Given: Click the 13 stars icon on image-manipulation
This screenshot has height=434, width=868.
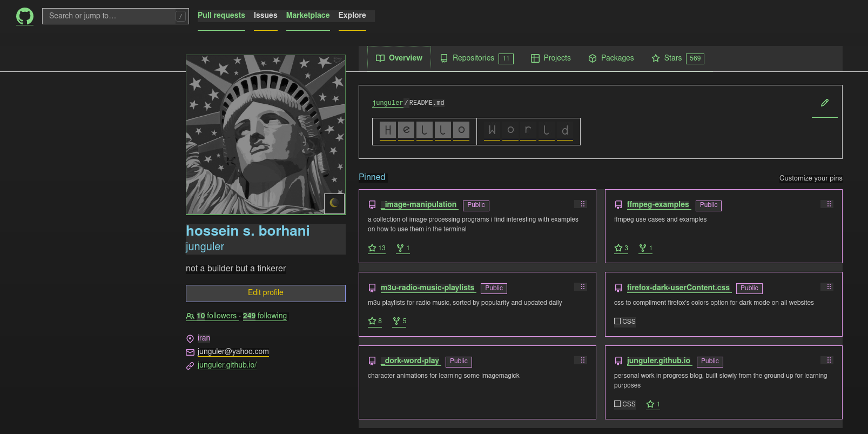Looking at the screenshot, I should click(x=372, y=248).
